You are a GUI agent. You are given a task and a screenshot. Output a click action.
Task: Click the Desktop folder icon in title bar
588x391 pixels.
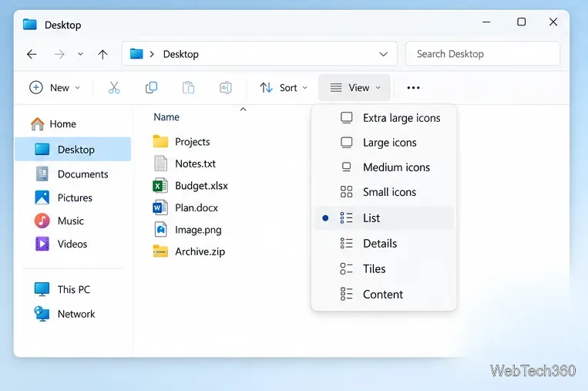(29, 25)
